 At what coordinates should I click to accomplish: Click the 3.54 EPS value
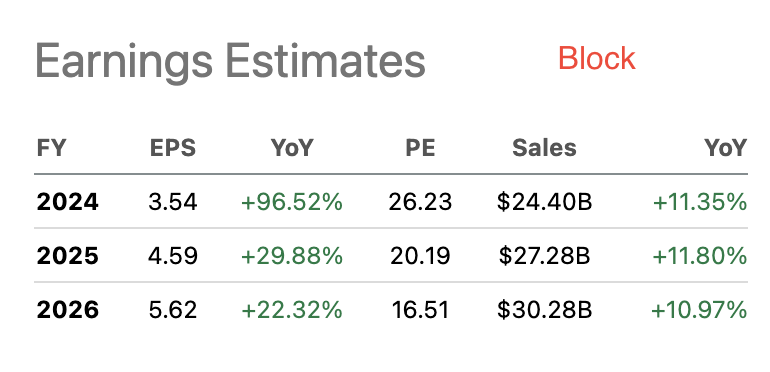(x=173, y=202)
